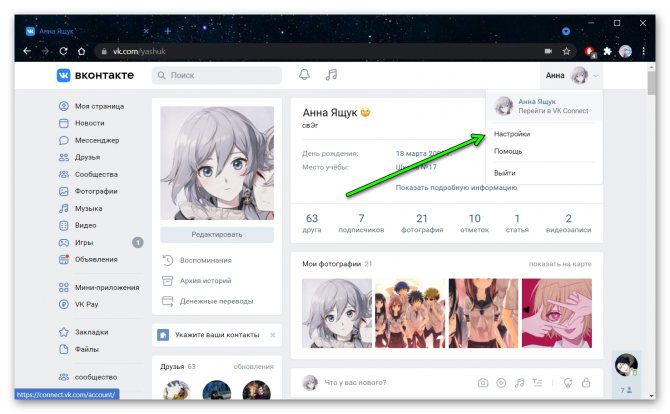Image resolution: width=670 pixels, height=414 pixels.
Task: Click the Друзья sidebar icon
Action: coord(64,157)
